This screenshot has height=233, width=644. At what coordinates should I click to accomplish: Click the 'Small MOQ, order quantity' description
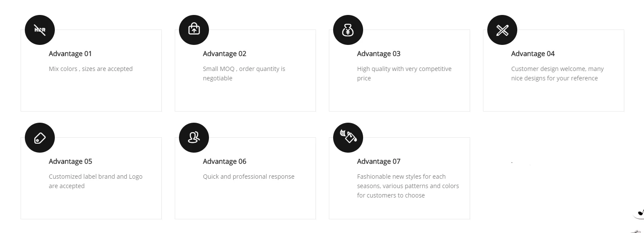244,74
